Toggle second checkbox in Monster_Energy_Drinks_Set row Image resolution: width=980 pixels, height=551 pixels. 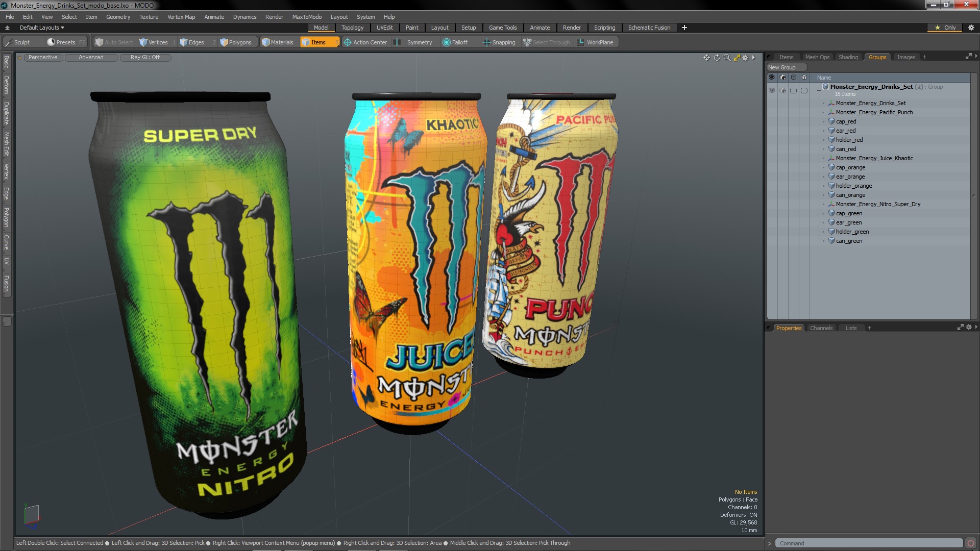point(804,90)
